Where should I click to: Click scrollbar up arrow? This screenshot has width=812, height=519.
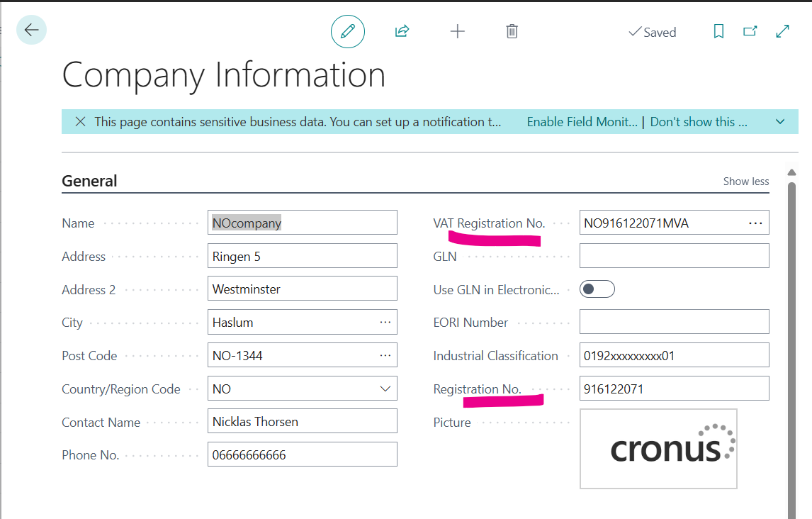791,172
